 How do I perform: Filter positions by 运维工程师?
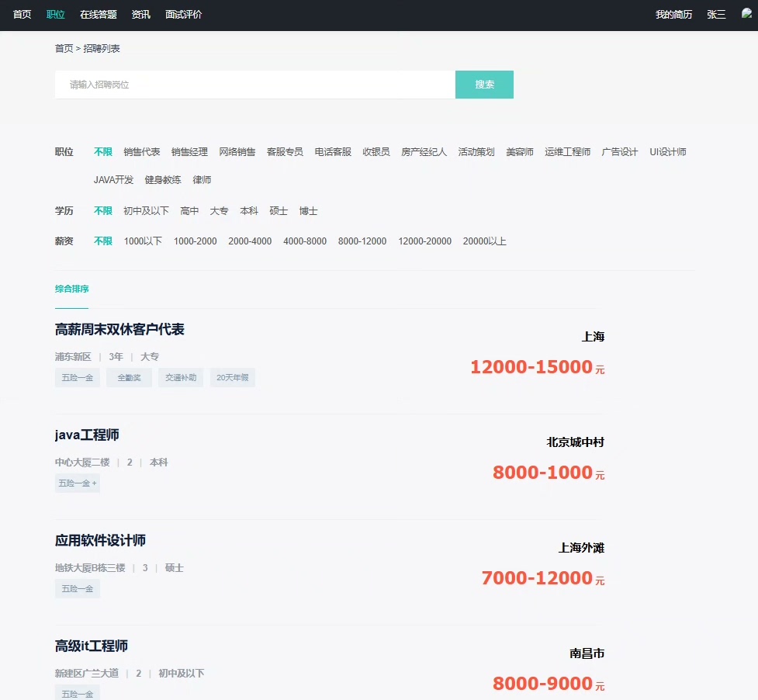[x=568, y=152]
